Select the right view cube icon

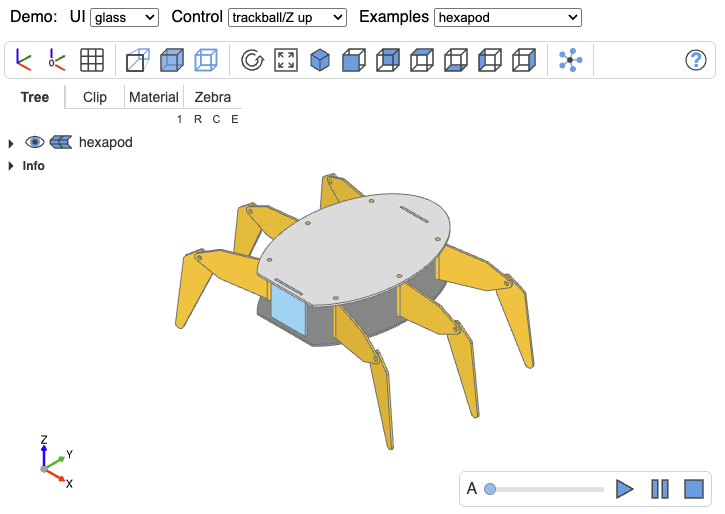(524, 60)
